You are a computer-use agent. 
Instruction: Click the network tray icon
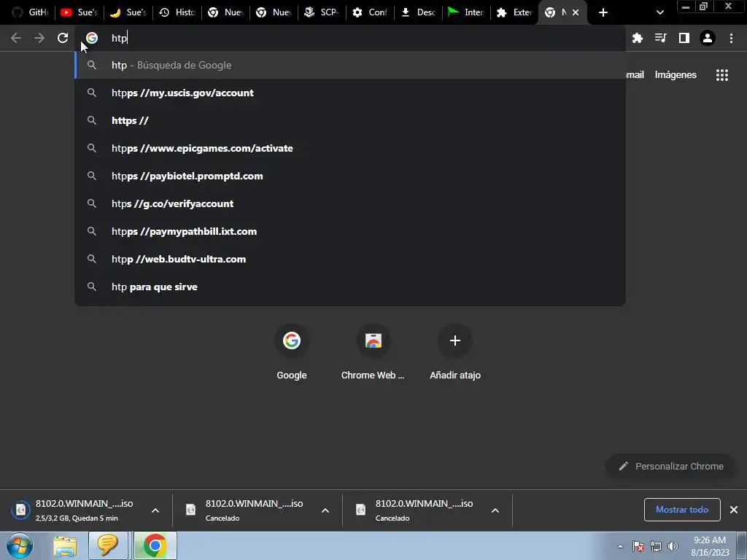656,546
